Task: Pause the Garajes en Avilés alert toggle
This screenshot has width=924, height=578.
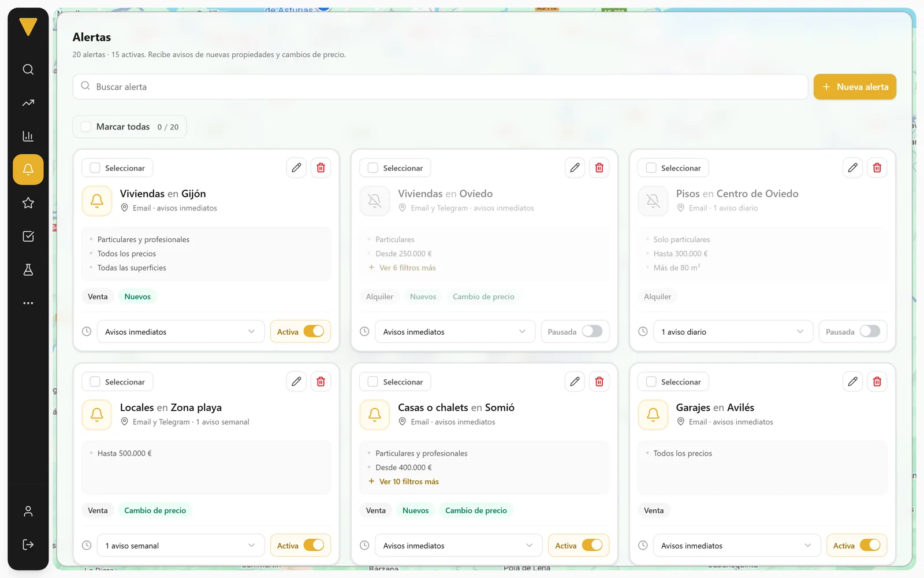Action: [870, 545]
